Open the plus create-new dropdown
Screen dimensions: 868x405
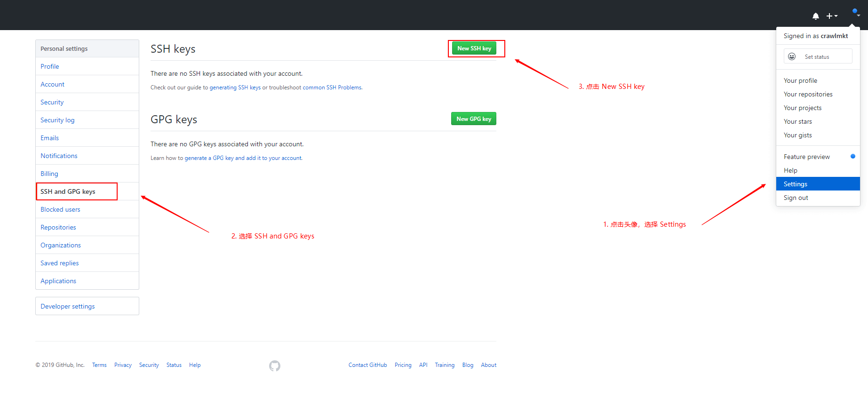click(x=832, y=16)
